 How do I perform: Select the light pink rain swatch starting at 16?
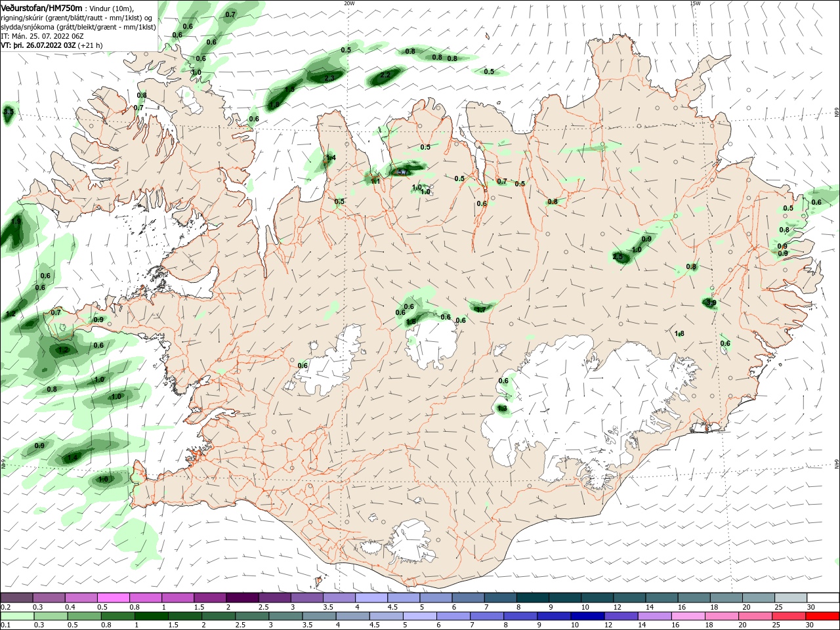(688, 616)
